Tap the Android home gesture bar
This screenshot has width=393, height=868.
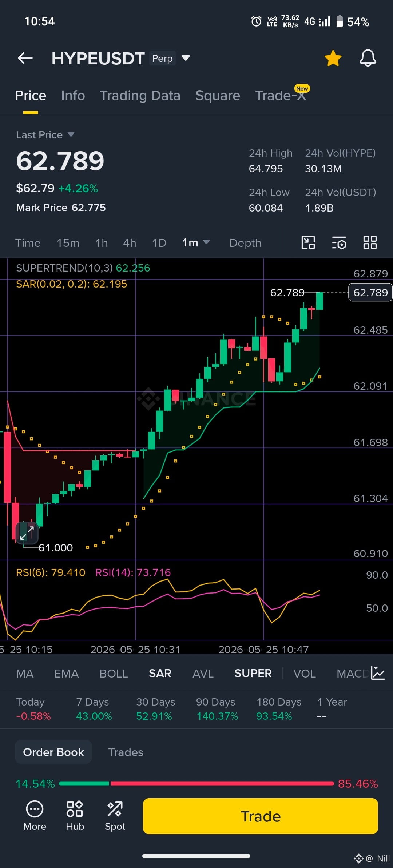196,856
